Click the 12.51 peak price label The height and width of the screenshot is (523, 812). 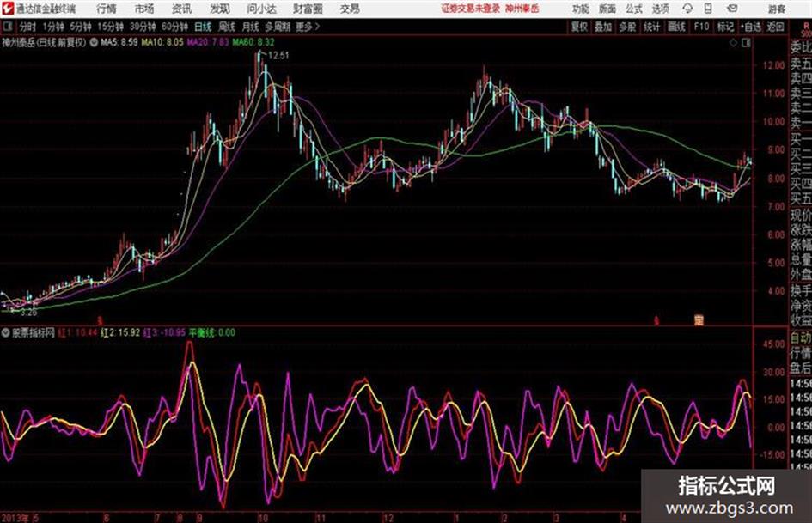[278, 56]
